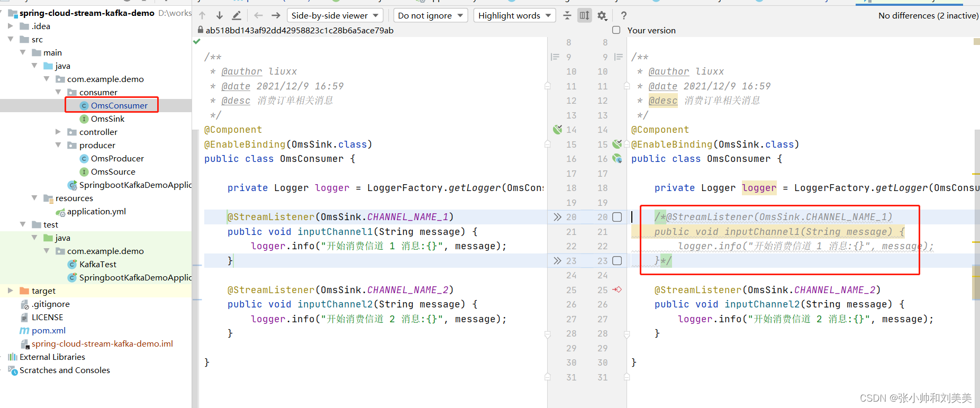The image size is (980, 408).
Task: Click the highlighted logger field in right pane
Action: (x=759, y=188)
